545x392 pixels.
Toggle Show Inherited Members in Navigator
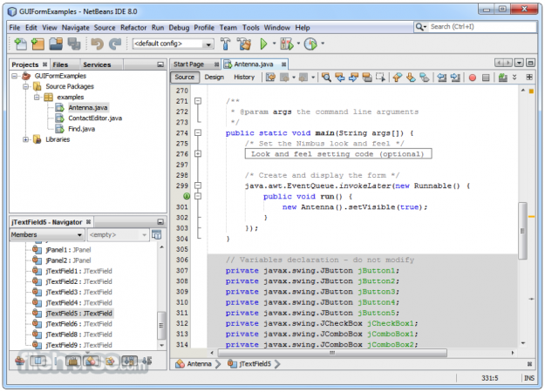tap(20, 362)
